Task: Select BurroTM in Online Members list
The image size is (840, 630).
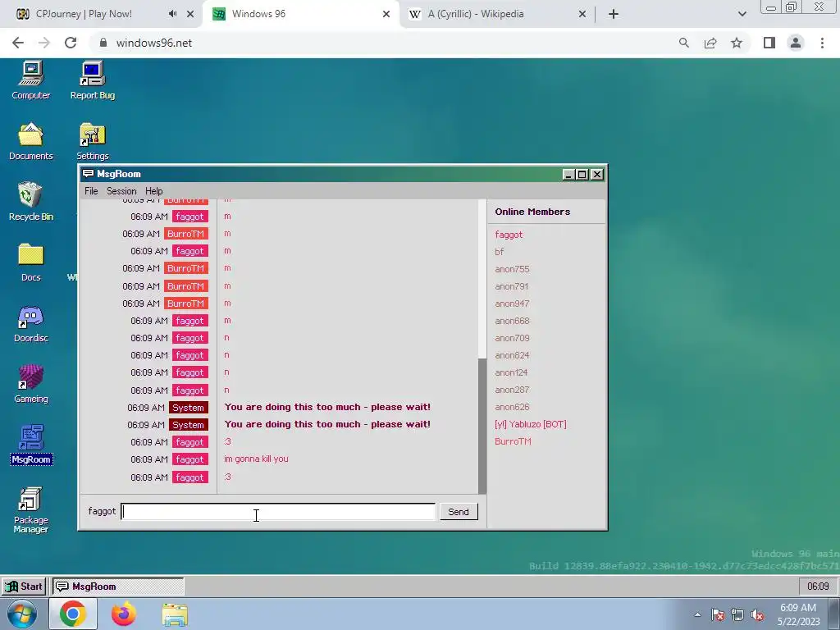Action: pos(514,441)
